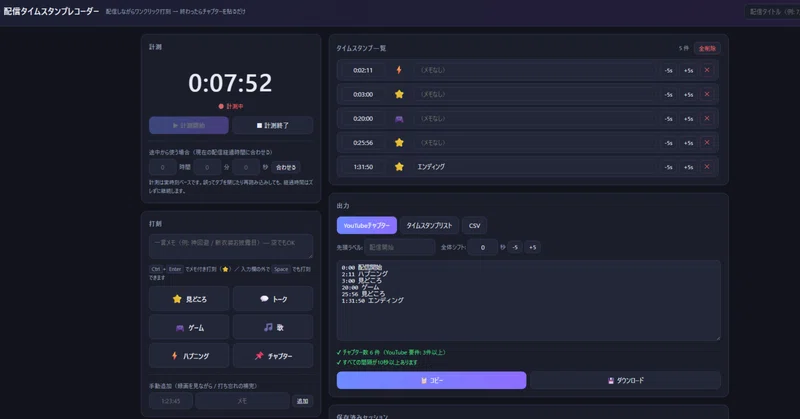The height and width of the screenshot is (419, 800).
Task: Shift 0:03:00 timestamp back by 5s
Action: tap(668, 94)
